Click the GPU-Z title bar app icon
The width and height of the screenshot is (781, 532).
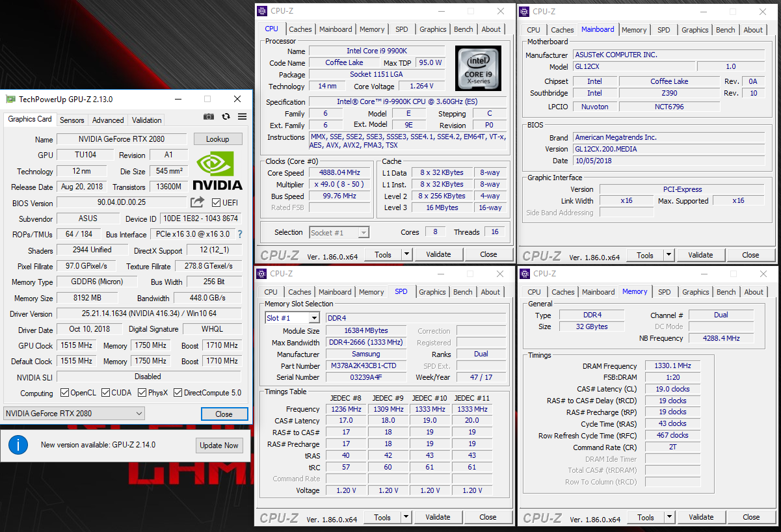point(10,99)
